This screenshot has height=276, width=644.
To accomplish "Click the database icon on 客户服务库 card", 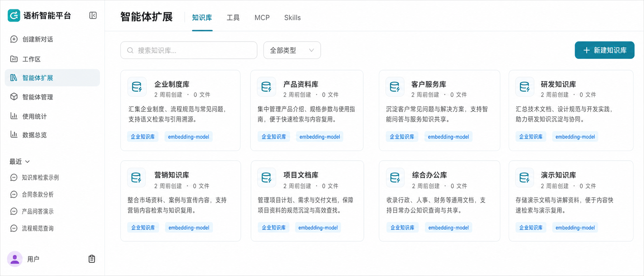I will click(395, 87).
